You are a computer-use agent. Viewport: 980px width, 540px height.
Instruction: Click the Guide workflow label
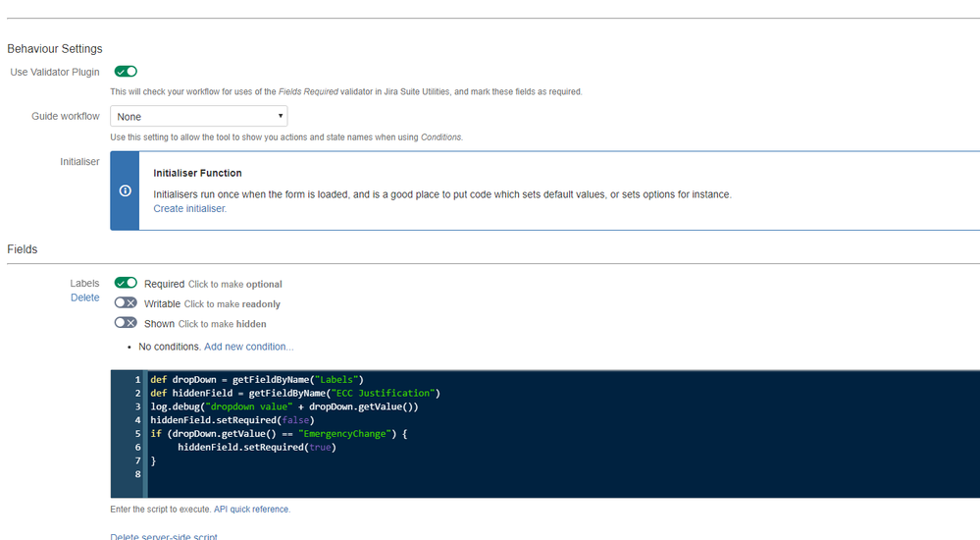pyautogui.click(x=66, y=117)
